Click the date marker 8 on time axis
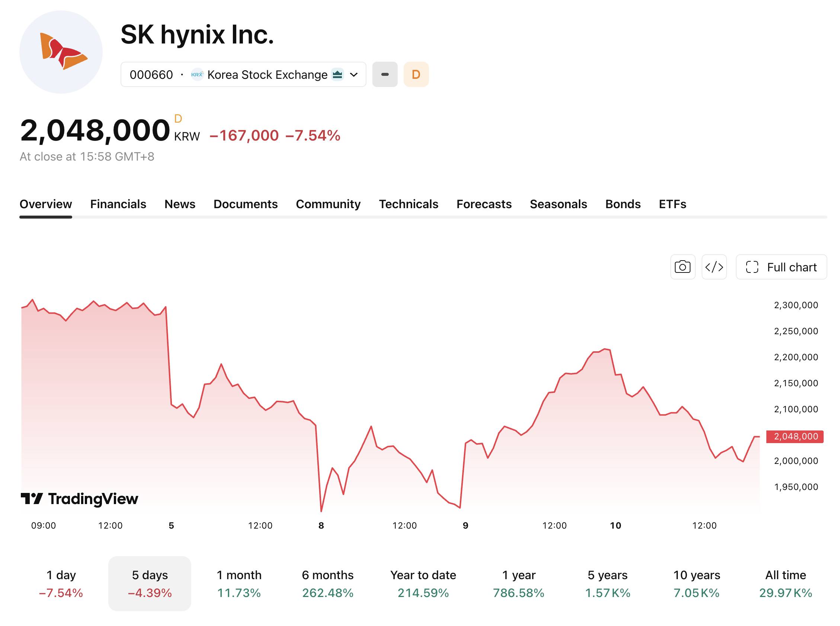The width and height of the screenshot is (840, 626). pyautogui.click(x=321, y=525)
